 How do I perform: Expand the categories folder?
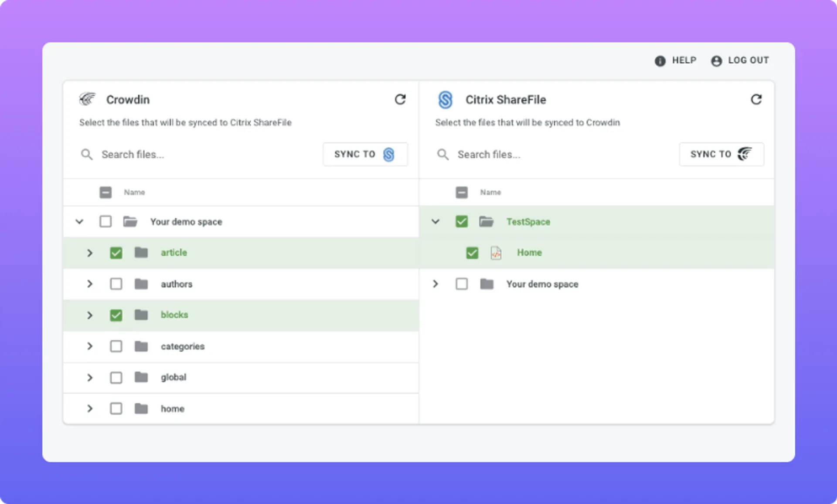click(90, 346)
